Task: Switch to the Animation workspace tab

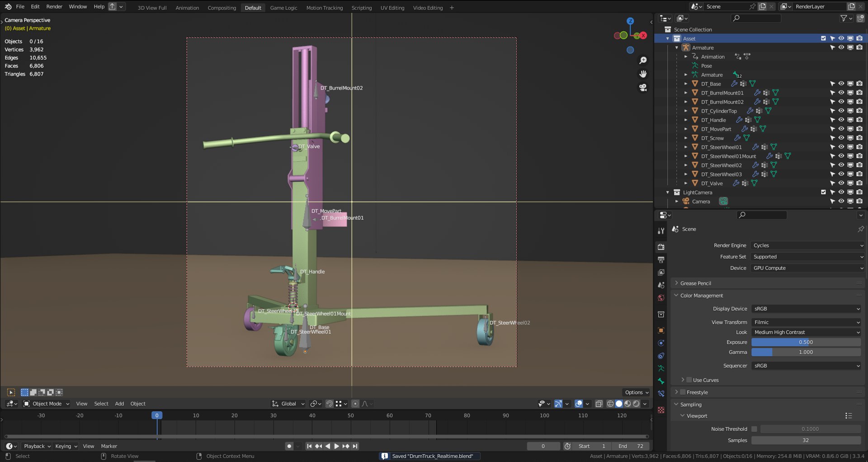Action: [x=187, y=8]
